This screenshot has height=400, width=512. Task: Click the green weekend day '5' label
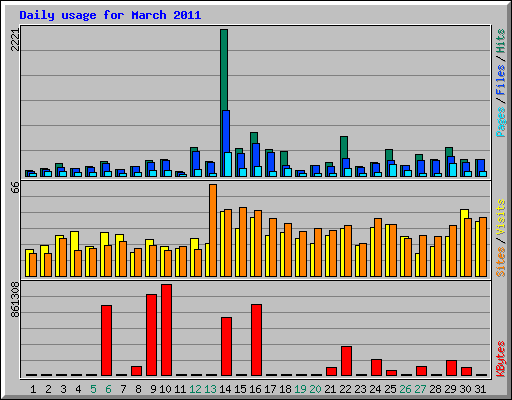pos(93,389)
